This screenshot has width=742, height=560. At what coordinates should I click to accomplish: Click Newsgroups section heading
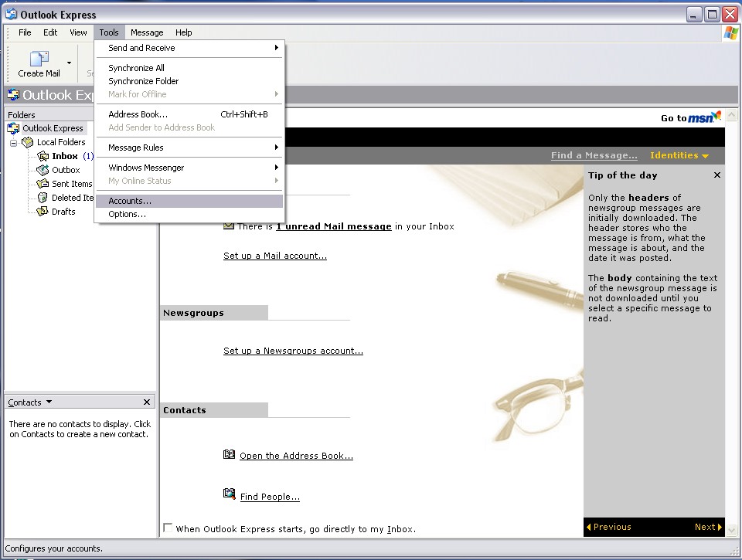[193, 313]
